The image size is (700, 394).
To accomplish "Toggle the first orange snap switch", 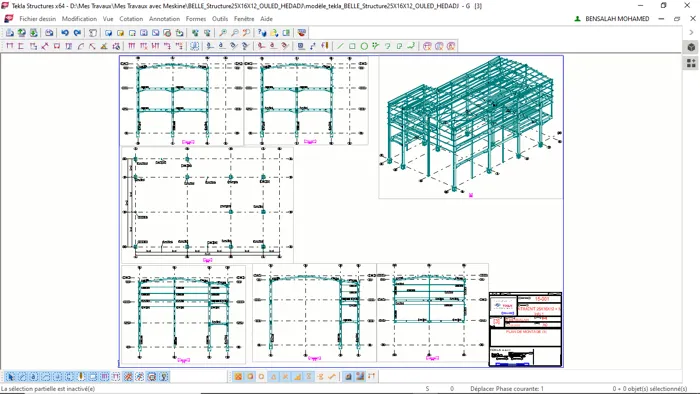I will pos(238,377).
